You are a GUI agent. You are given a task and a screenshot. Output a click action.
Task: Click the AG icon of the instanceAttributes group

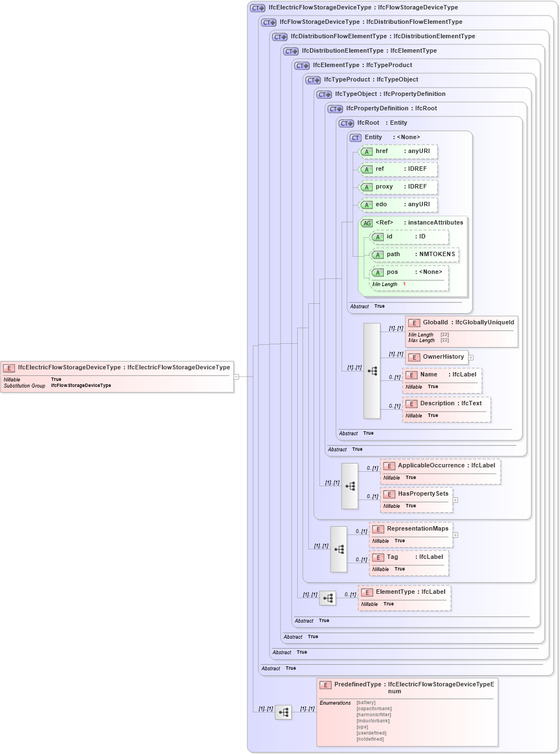click(x=367, y=222)
